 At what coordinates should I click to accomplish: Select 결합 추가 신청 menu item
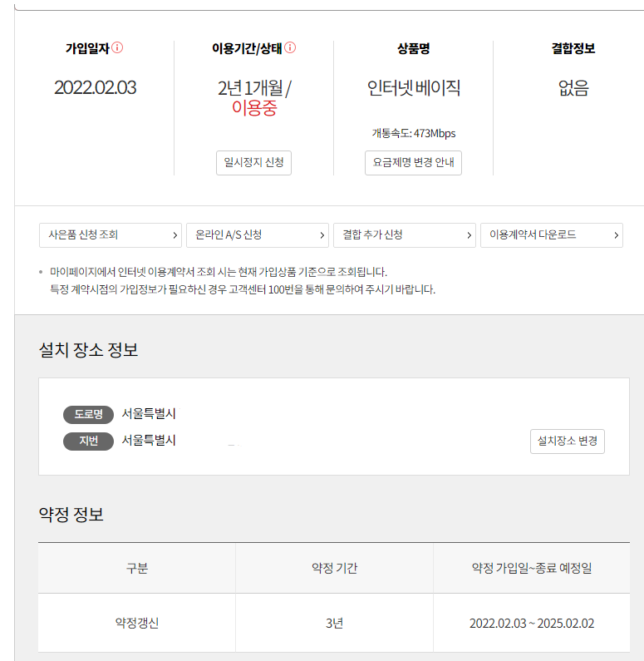click(x=405, y=235)
